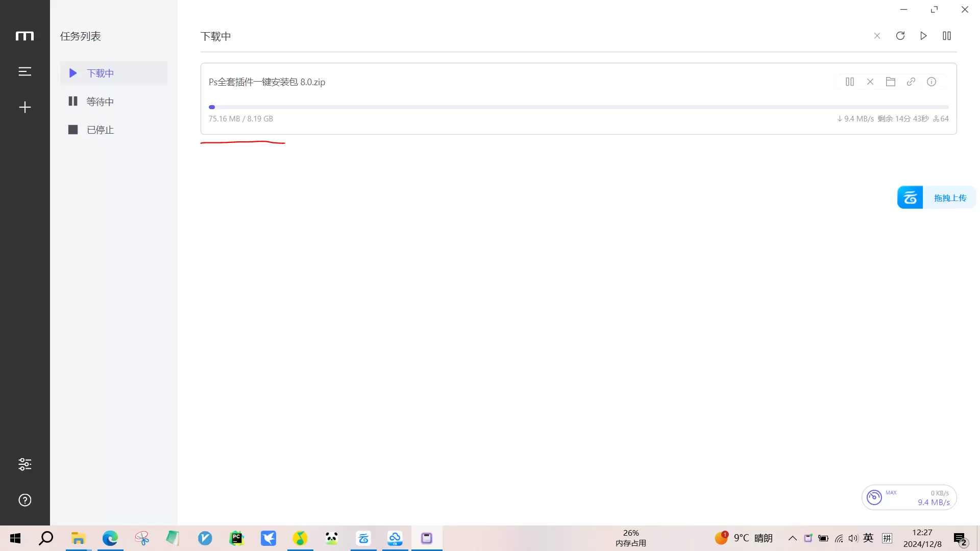Viewport: 980px width, 551px height.
Task: Click the cancel download X icon
Action: (870, 82)
